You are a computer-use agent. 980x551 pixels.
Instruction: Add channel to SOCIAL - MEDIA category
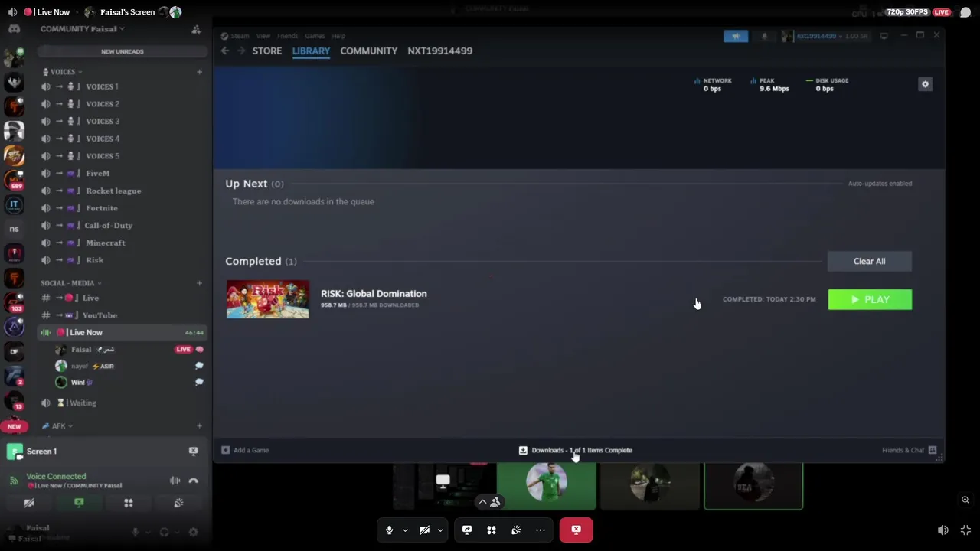(199, 283)
